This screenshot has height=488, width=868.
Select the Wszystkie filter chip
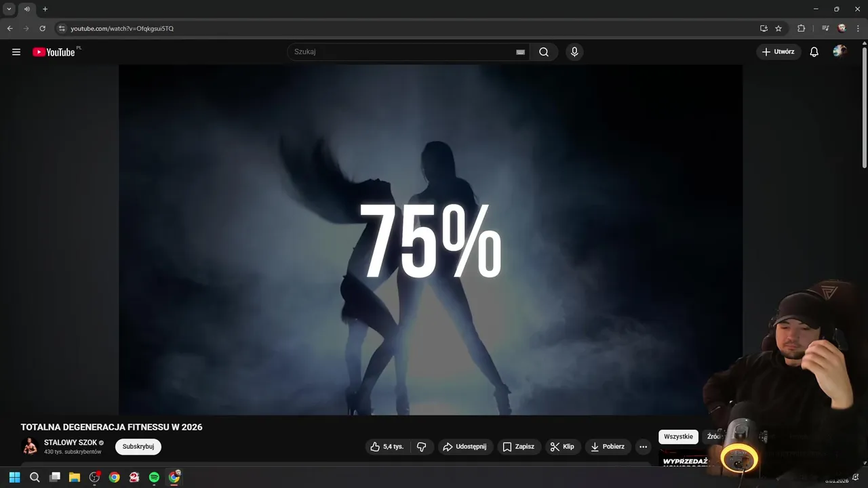click(x=678, y=436)
